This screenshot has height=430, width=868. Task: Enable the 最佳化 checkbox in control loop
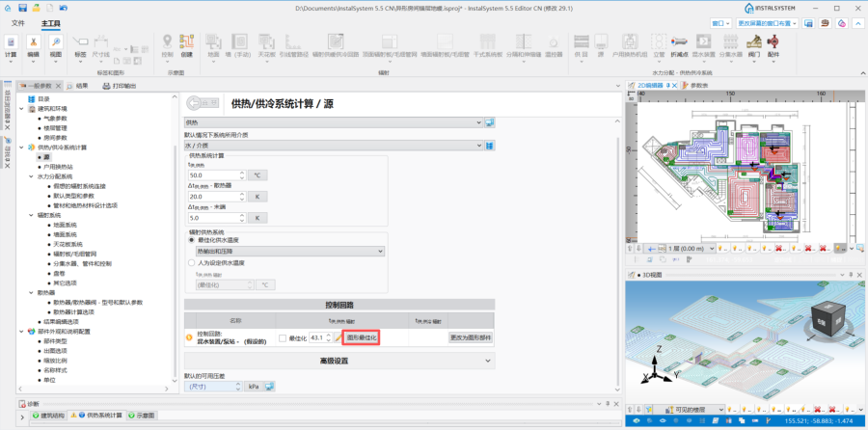282,337
